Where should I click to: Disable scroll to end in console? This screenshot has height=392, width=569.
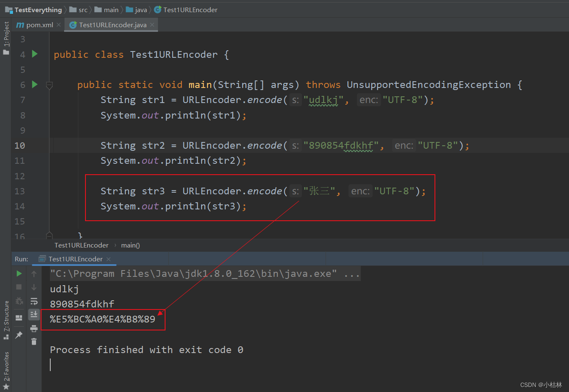click(34, 315)
